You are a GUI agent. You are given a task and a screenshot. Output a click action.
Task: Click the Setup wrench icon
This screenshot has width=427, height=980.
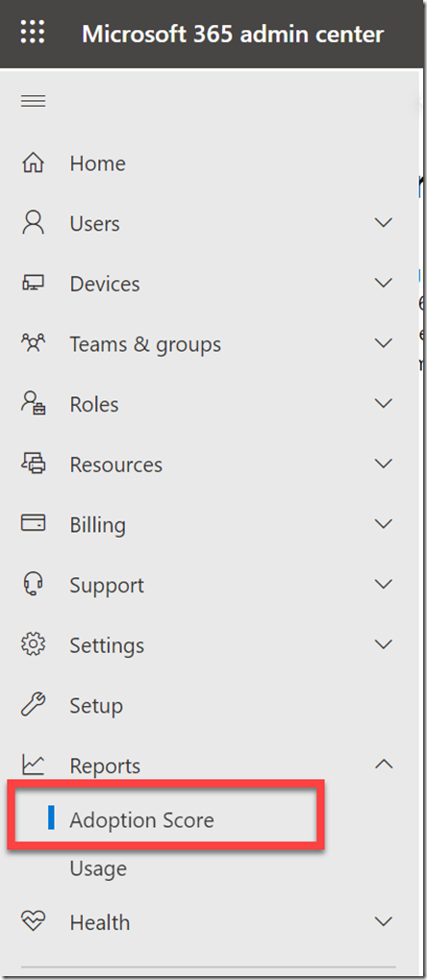tap(33, 704)
